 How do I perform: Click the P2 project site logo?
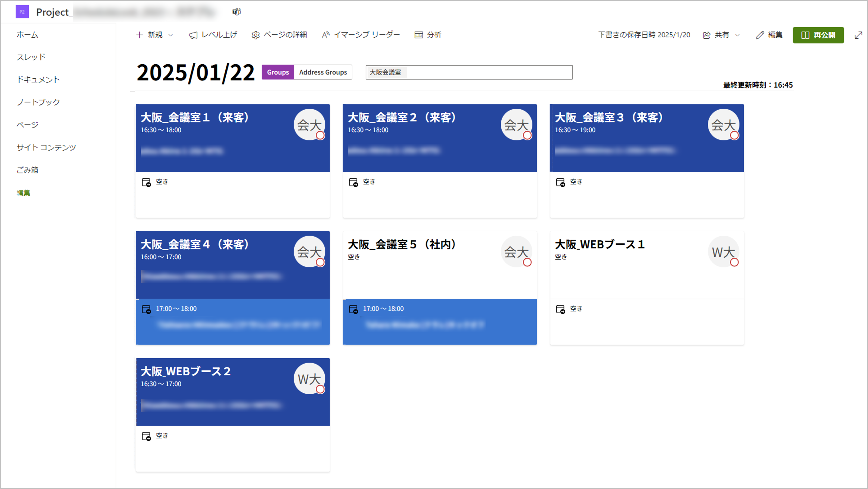[x=22, y=12]
